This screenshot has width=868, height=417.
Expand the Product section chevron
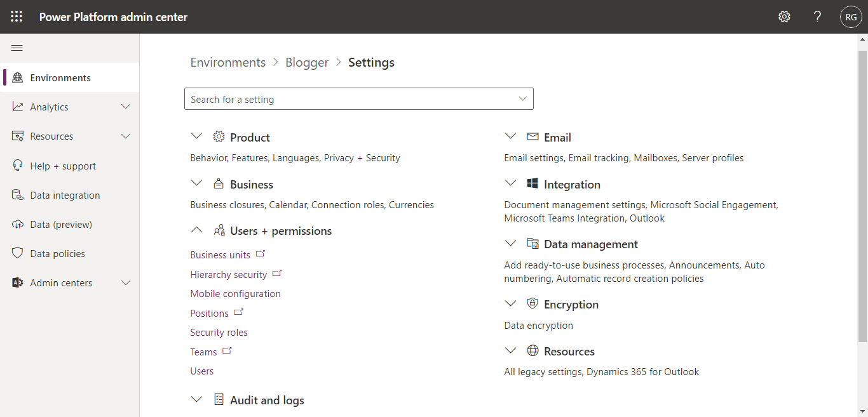click(x=196, y=136)
